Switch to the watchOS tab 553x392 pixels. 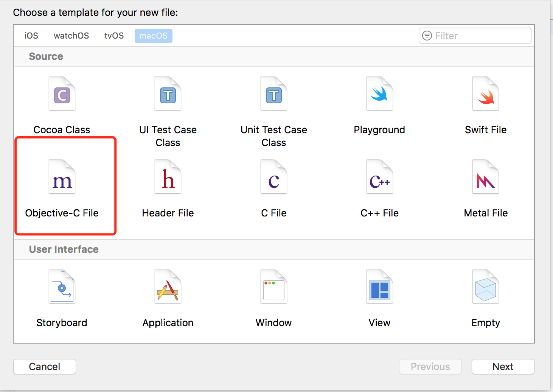click(71, 36)
